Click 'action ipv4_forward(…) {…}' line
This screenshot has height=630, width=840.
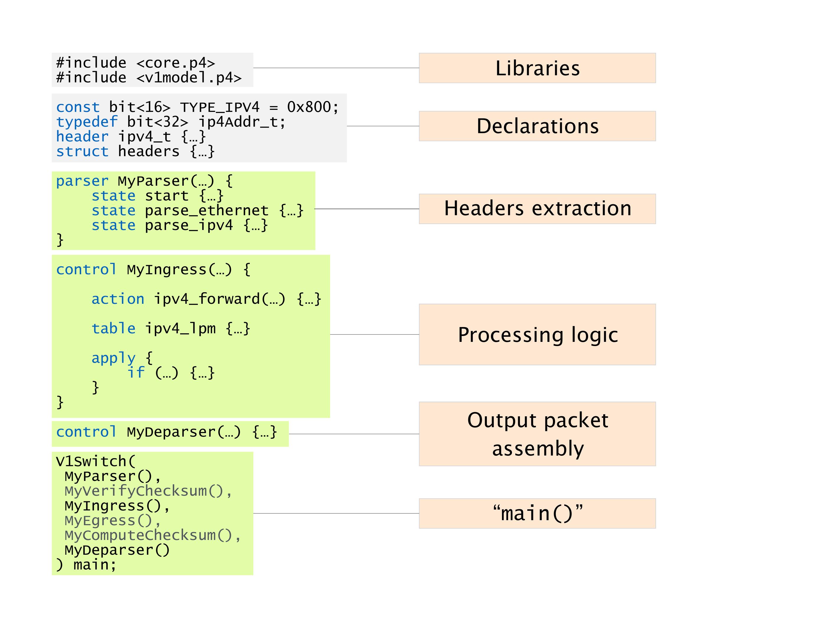coord(207,299)
